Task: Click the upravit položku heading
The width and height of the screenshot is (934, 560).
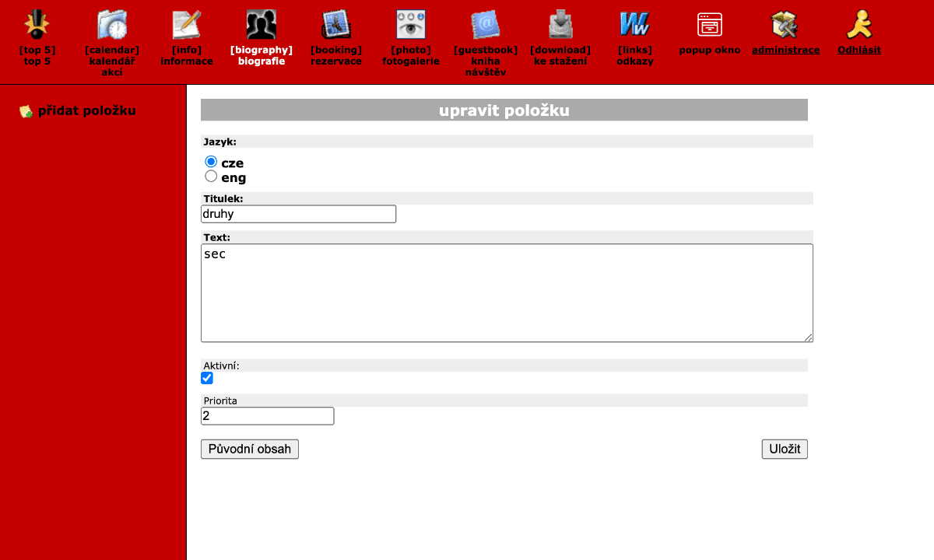Action: tap(504, 110)
